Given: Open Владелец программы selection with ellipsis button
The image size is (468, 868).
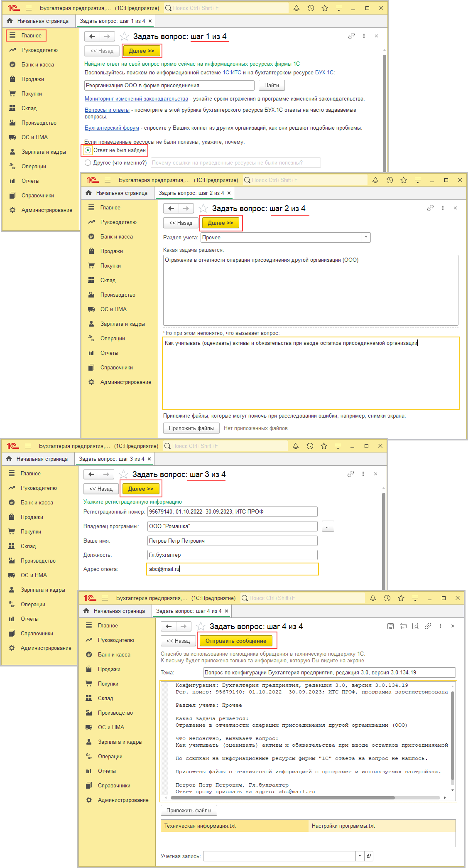Looking at the screenshot, I should [x=328, y=526].
